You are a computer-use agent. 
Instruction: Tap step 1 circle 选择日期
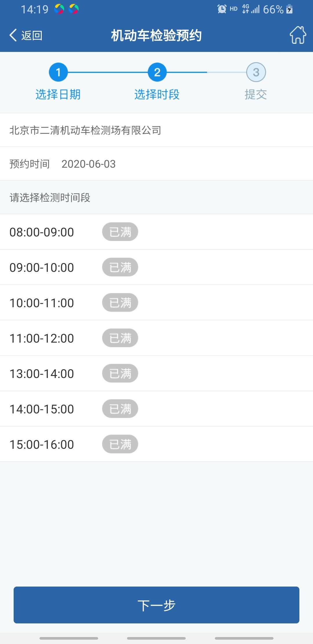click(x=58, y=72)
